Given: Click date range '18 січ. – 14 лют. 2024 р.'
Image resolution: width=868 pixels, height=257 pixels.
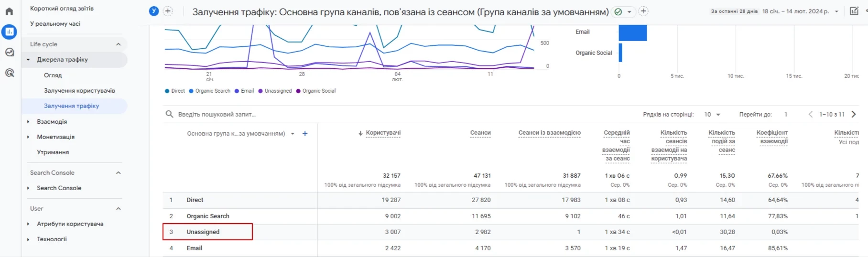Looking at the screenshot, I should point(795,11).
